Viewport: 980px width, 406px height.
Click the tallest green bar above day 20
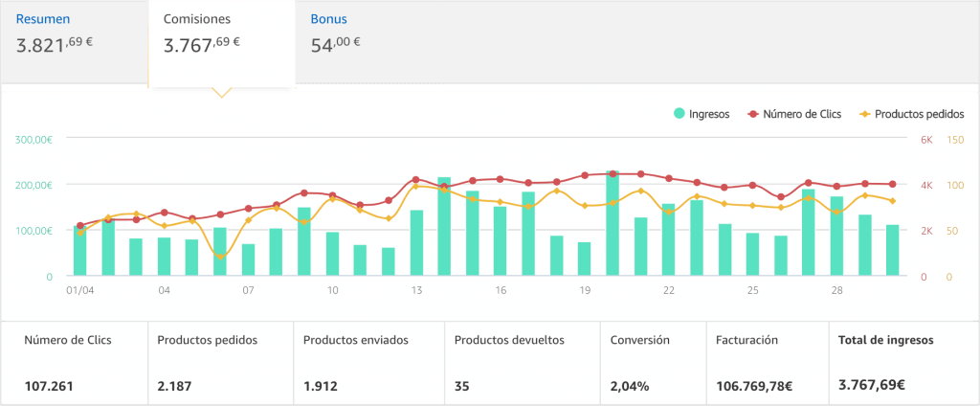pos(612,223)
